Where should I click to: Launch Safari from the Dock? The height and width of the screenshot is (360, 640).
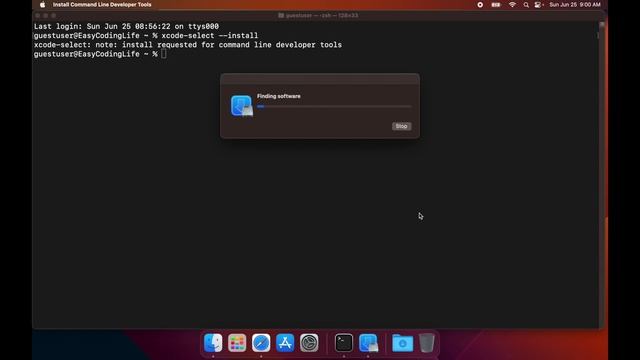261,343
